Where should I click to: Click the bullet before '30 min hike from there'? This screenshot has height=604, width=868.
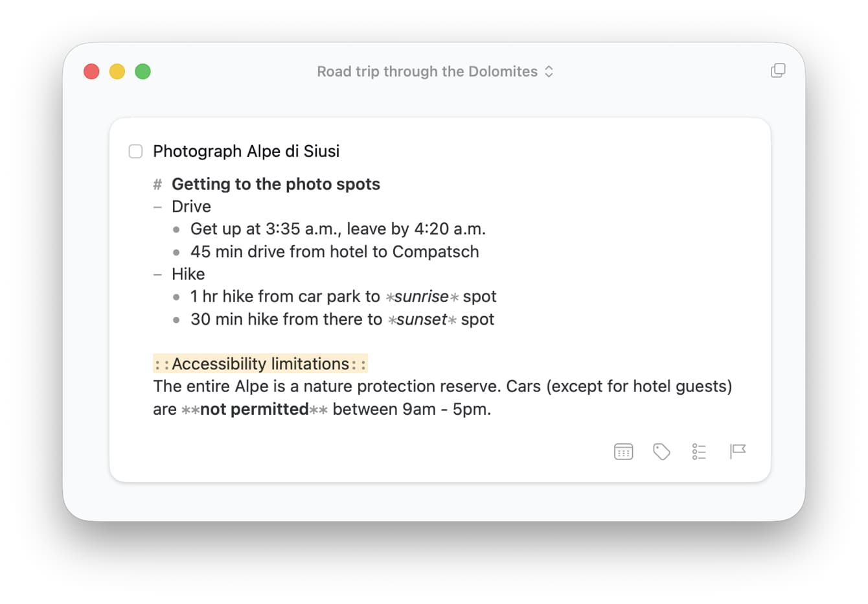click(176, 319)
